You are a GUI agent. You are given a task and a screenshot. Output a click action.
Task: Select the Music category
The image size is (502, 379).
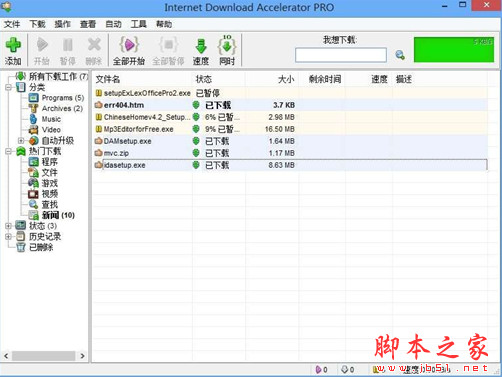click(51, 119)
